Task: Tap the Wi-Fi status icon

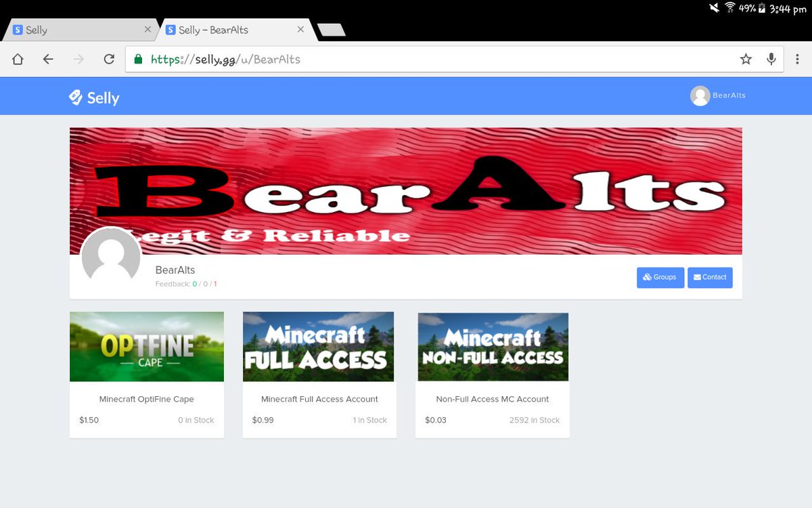Action: 730,8
